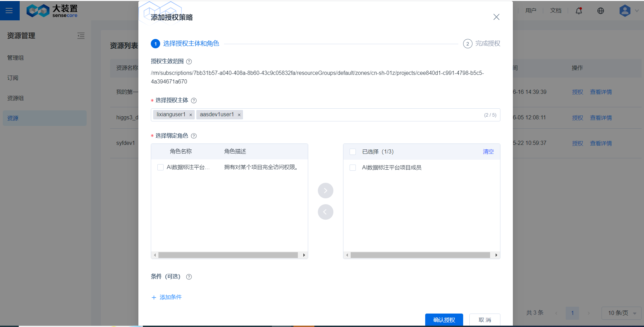Open the user avatar menu
The image size is (644, 327).
pyautogui.click(x=625, y=11)
